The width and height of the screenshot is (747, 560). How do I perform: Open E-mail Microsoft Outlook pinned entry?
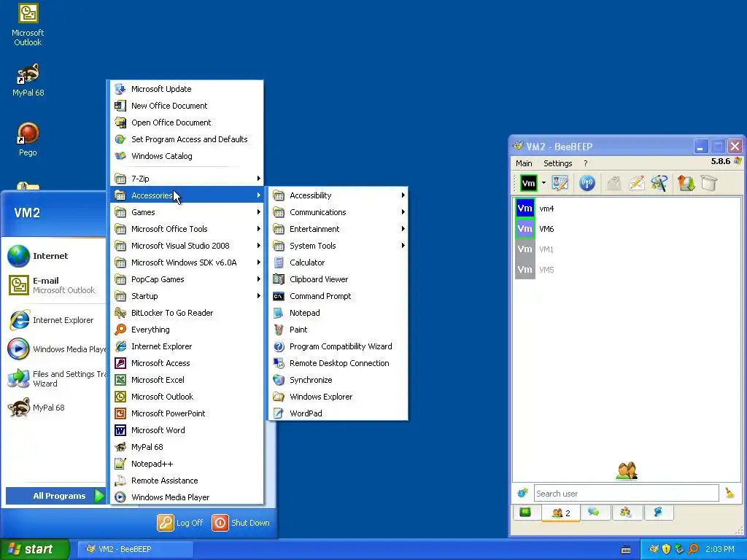pyautogui.click(x=55, y=285)
